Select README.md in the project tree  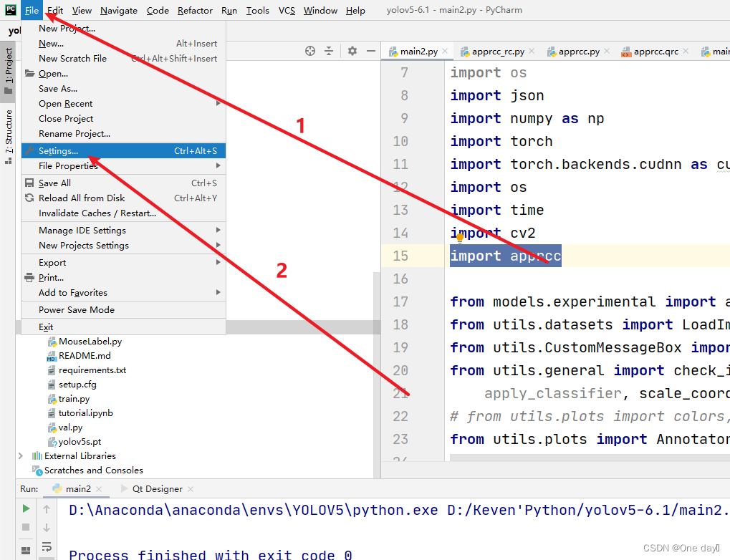tap(74, 355)
